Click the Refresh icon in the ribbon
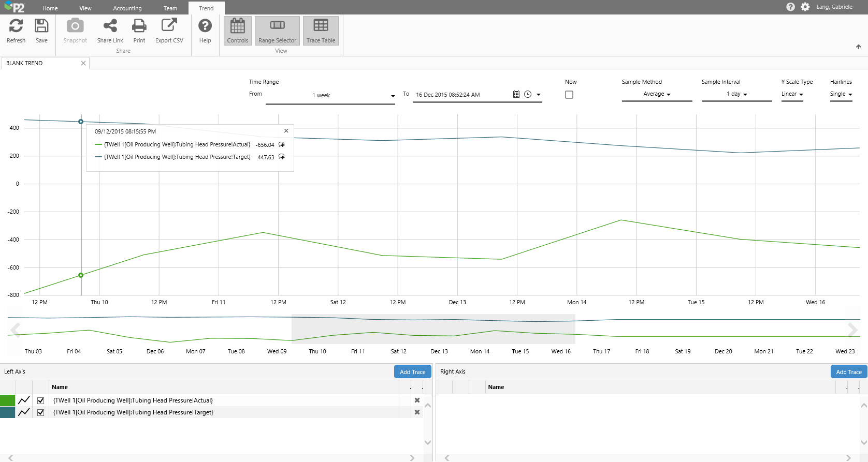Image resolution: width=868 pixels, height=462 pixels. point(16,31)
